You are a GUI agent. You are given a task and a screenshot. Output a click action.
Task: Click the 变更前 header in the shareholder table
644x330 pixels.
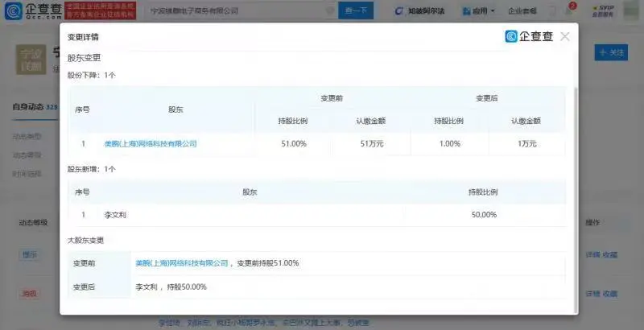(x=332, y=98)
